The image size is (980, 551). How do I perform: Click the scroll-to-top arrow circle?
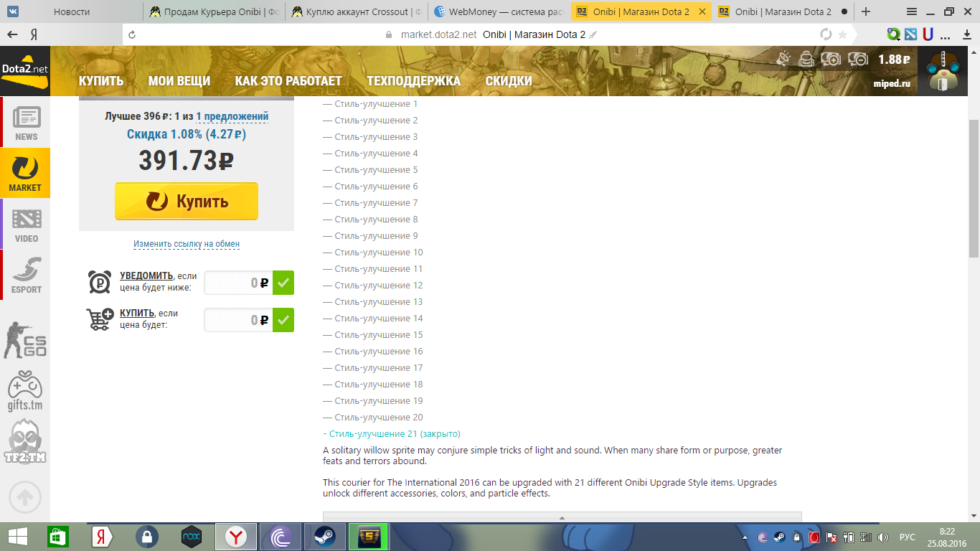pyautogui.click(x=25, y=496)
